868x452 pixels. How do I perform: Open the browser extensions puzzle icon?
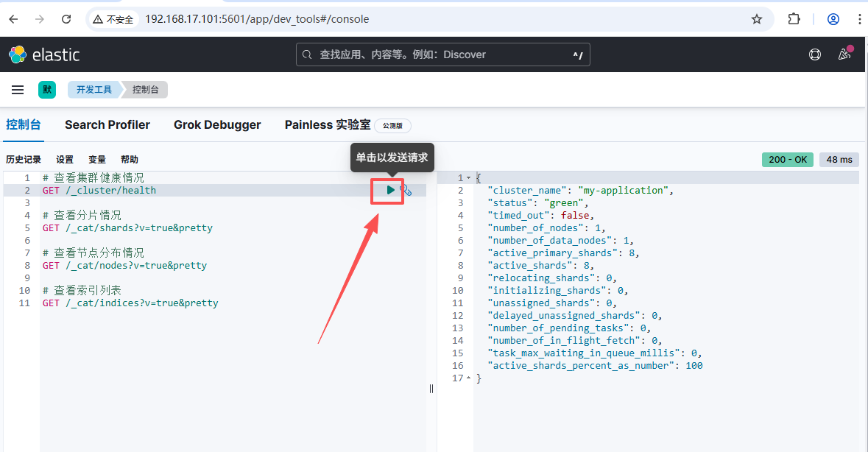coord(794,19)
